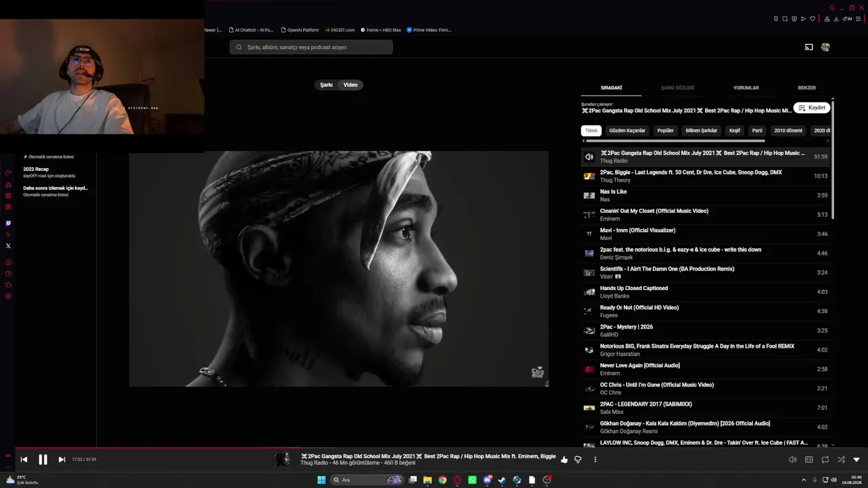The width and height of the screenshot is (868, 488).
Task: Click the heart icon in browser toolbar
Action: [x=812, y=19]
